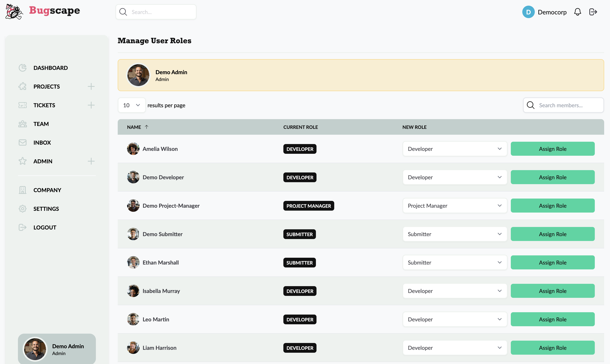Open results per page dropdown
Screen dimensions: 610x364
point(131,105)
